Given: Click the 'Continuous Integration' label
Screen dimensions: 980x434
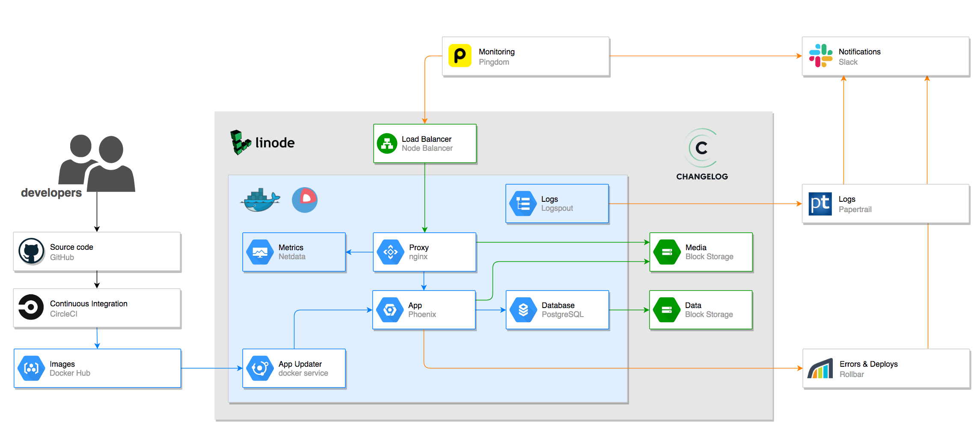Looking at the screenshot, I should coord(89,304).
